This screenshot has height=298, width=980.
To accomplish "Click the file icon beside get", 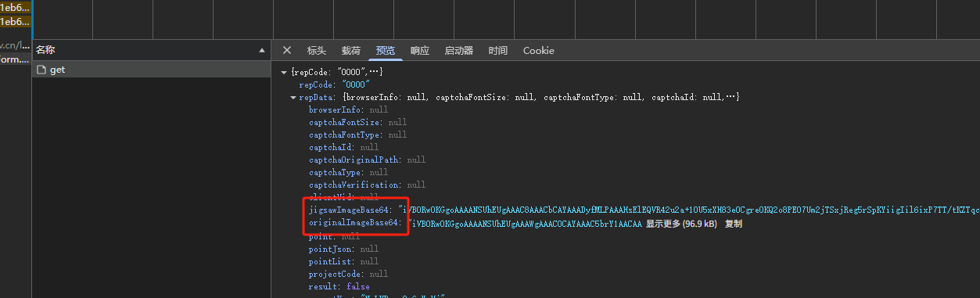I will click(x=41, y=70).
